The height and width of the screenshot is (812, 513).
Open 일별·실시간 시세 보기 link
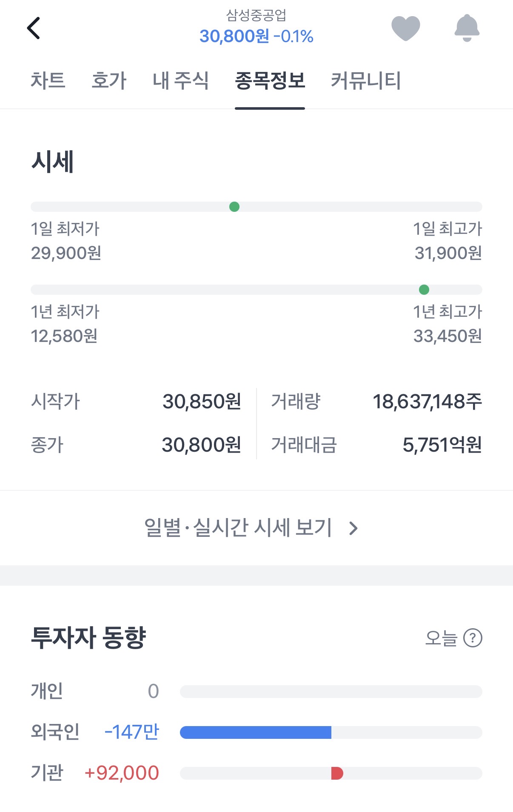click(x=238, y=528)
